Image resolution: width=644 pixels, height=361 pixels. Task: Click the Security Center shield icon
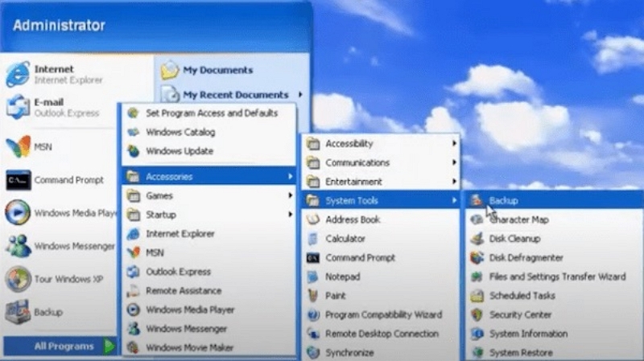point(477,314)
